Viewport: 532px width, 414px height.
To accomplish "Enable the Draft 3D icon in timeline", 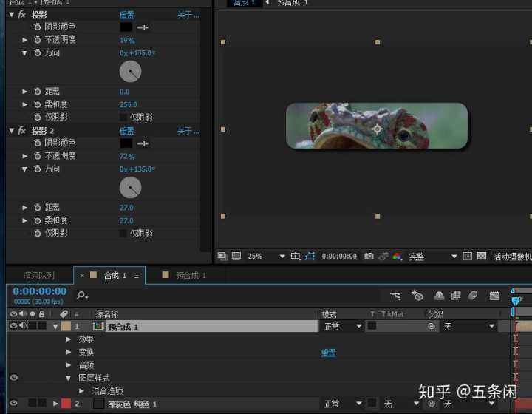I will [x=417, y=295].
